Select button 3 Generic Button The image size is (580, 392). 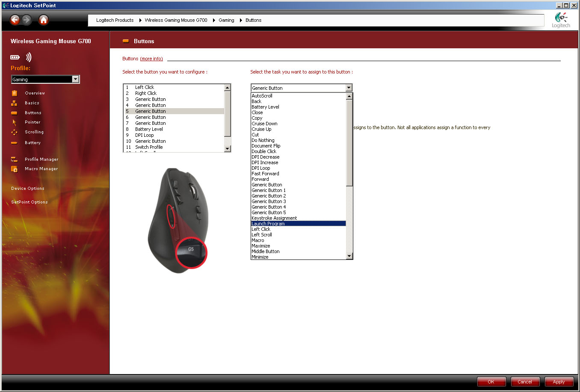(175, 99)
